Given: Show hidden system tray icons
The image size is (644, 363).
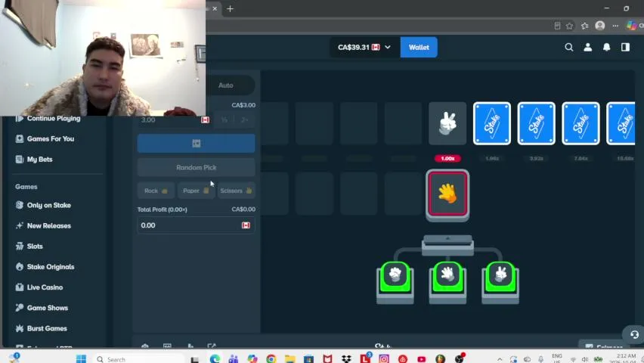Looking at the screenshot, I should tap(500, 359).
